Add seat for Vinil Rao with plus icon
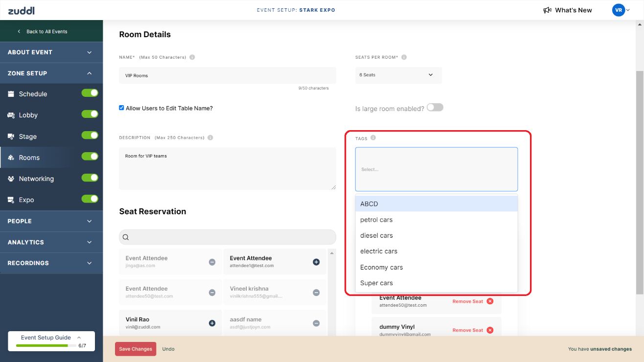The width and height of the screenshot is (644, 362). point(212,323)
